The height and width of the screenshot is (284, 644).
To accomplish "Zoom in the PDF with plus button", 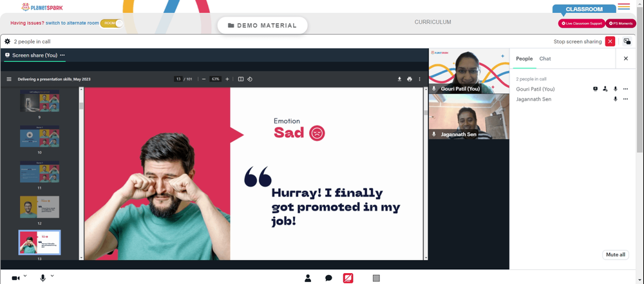I will click(227, 79).
